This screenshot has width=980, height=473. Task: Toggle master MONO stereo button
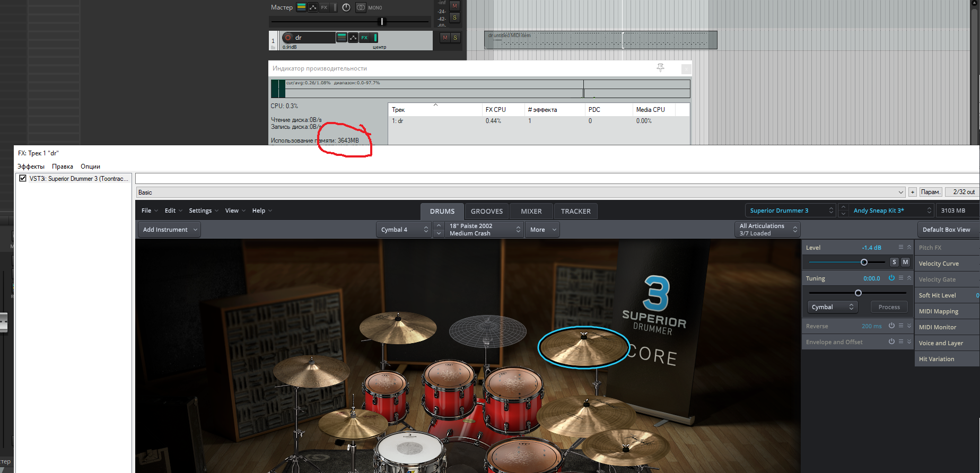click(x=361, y=7)
